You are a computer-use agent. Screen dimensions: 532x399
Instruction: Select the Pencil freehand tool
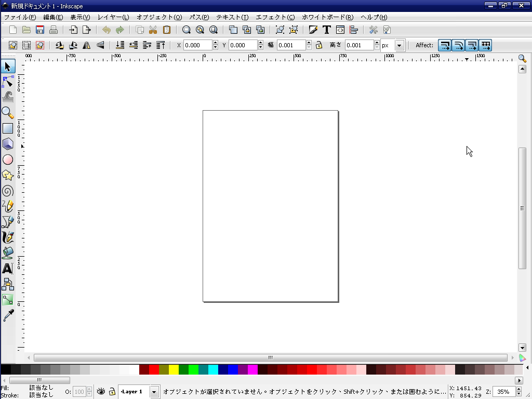tap(8, 206)
